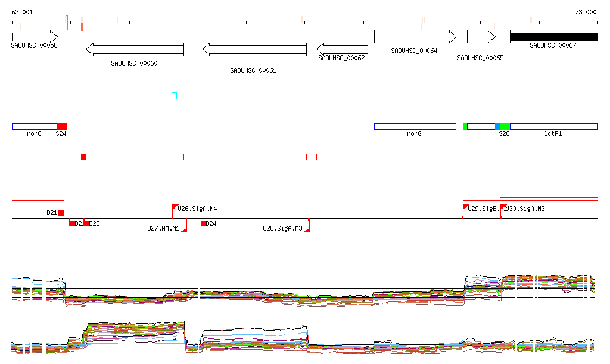
Task: Select the SAOUHSC_00058 gene arrow
Action: pyautogui.click(x=35, y=37)
